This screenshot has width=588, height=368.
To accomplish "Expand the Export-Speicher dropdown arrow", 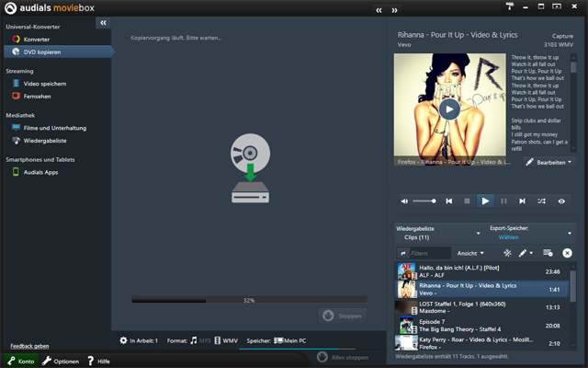I will pyautogui.click(x=570, y=233).
